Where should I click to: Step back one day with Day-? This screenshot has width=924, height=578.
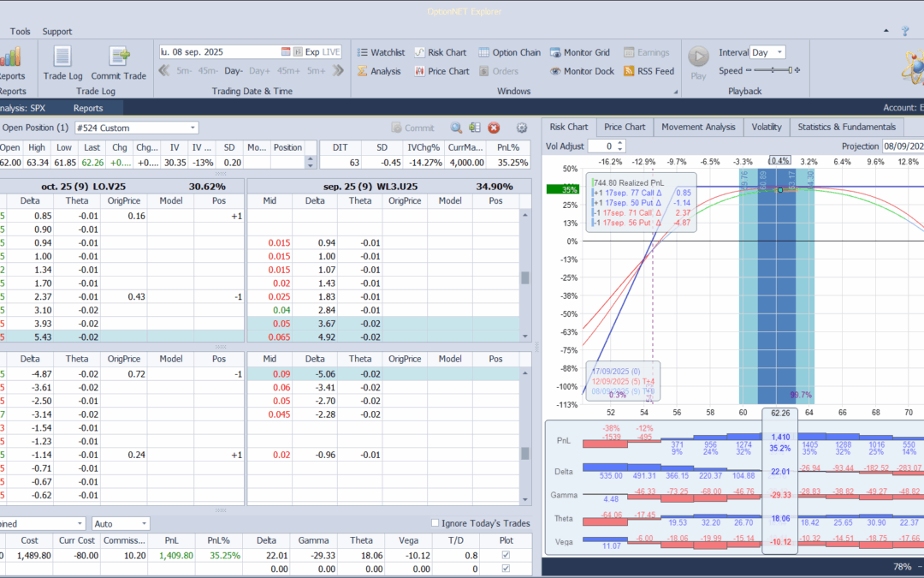(x=234, y=71)
